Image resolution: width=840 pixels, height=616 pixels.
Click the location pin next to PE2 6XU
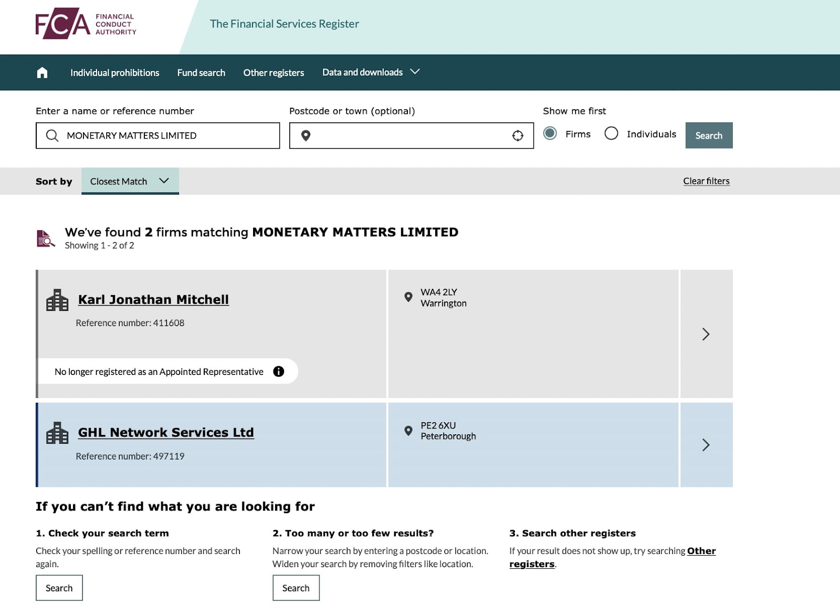[408, 431]
